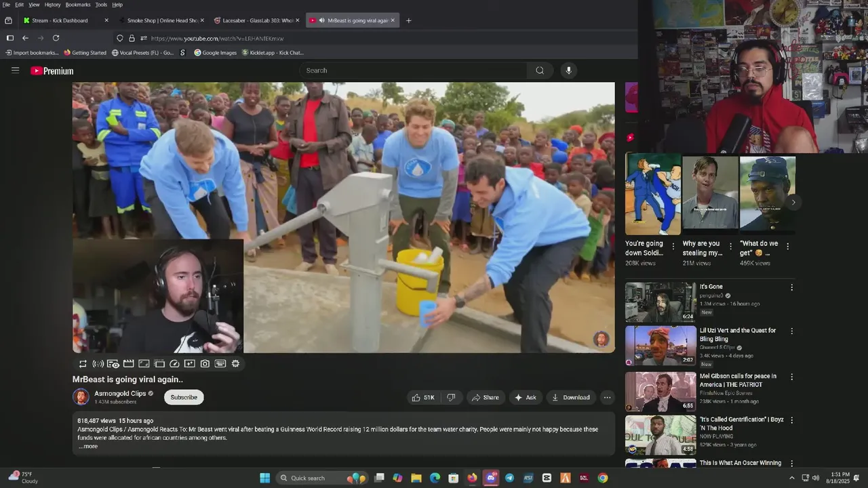Open options menu for 'It's Gone' video
The image size is (868, 488).
[791, 287]
